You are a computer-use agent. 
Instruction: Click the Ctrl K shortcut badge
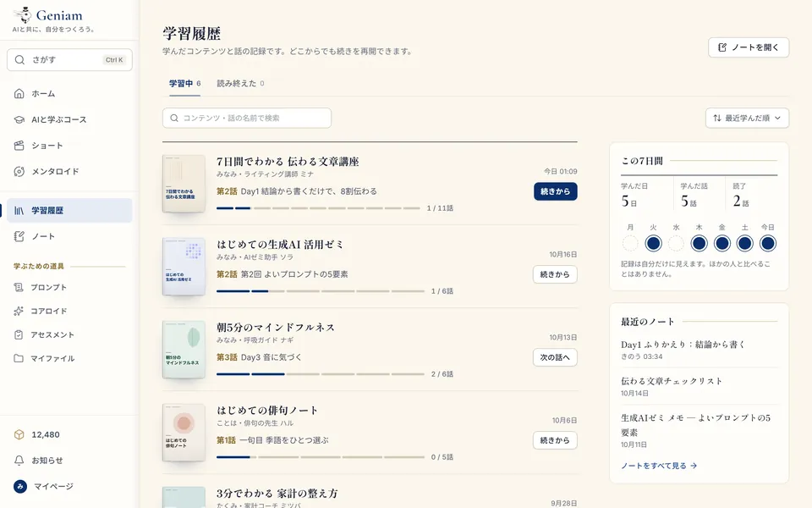coord(114,59)
